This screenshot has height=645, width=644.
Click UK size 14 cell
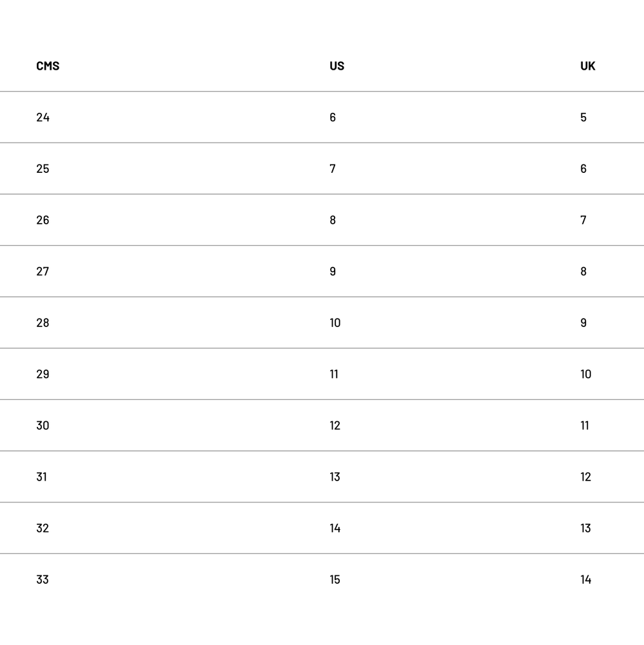pos(585,579)
